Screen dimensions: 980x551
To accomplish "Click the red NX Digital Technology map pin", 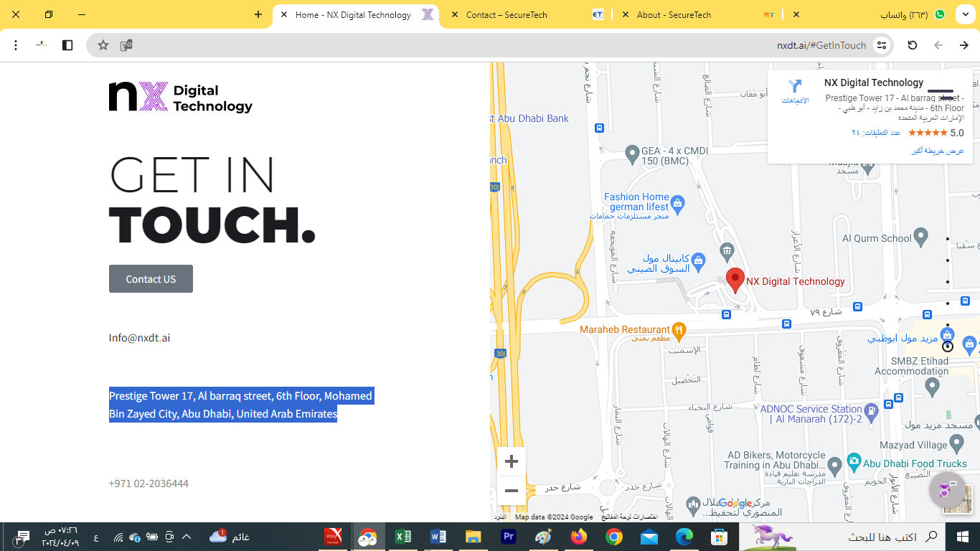I will 735,281.
